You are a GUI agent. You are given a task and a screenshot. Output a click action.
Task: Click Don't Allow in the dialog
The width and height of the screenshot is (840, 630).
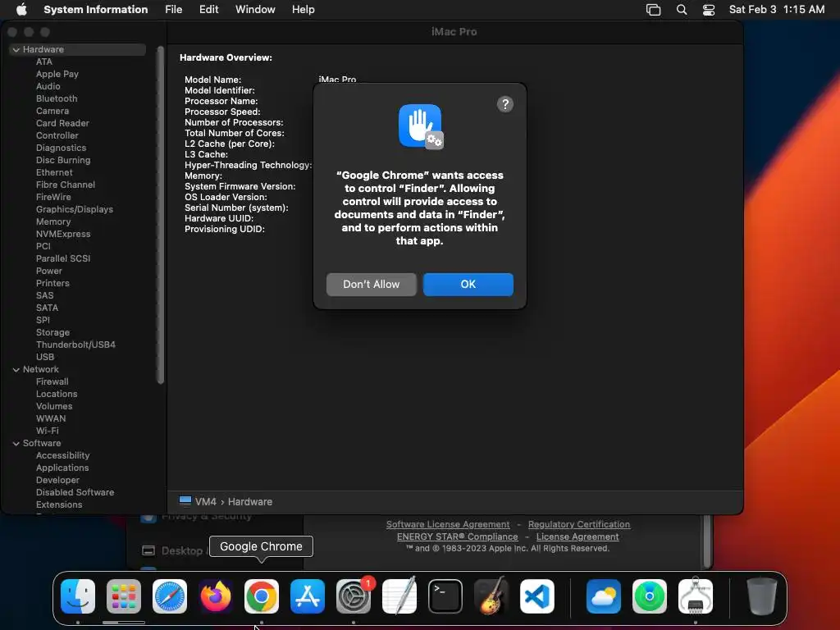click(x=372, y=284)
